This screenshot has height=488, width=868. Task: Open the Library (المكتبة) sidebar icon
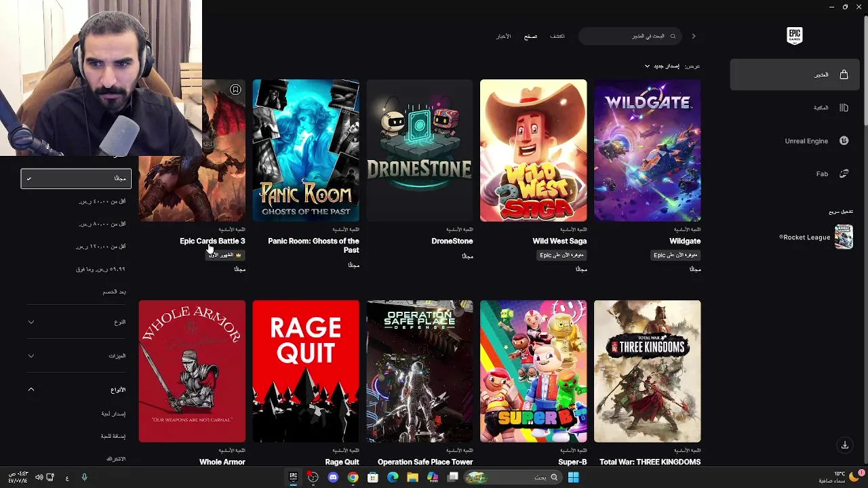[844, 108]
